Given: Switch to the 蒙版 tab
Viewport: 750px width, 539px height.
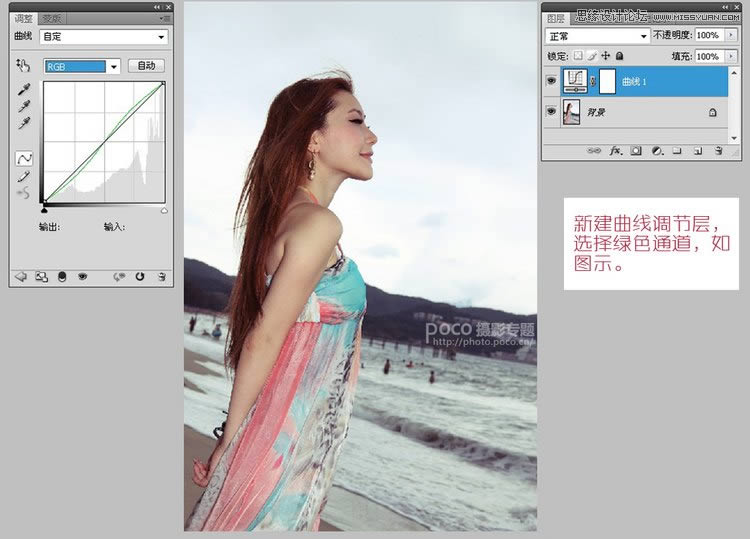Looking at the screenshot, I should [52, 18].
